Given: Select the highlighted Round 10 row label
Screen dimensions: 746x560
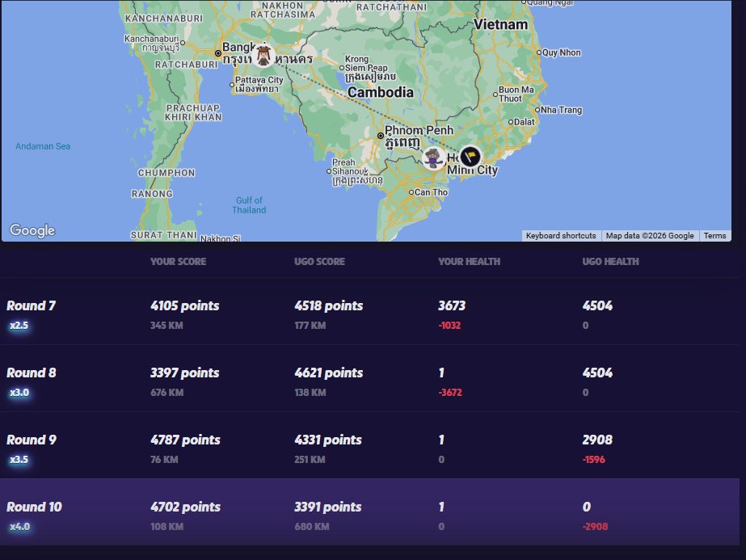Looking at the screenshot, I should click(x=34, y=507).
